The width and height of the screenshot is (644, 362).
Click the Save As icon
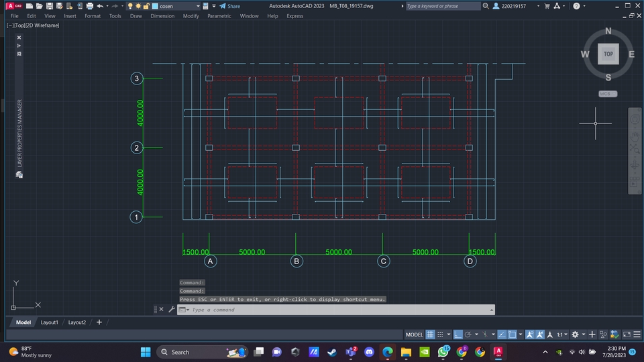[x=60, y=6]
